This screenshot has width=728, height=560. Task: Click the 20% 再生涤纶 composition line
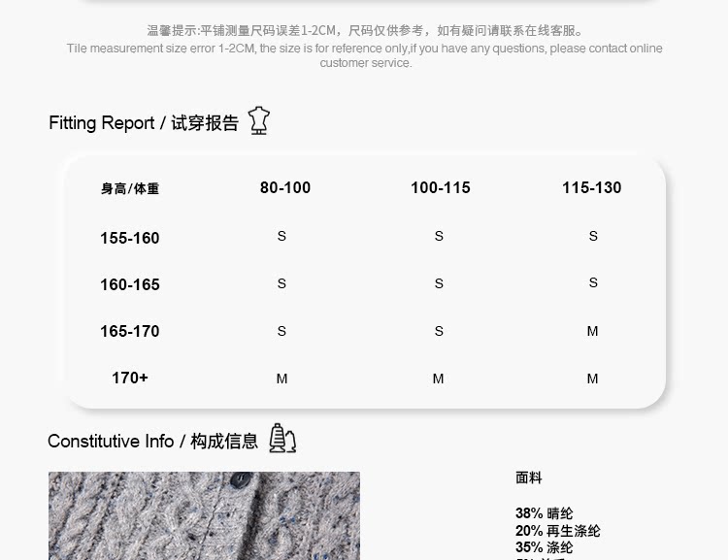point(557,531)
